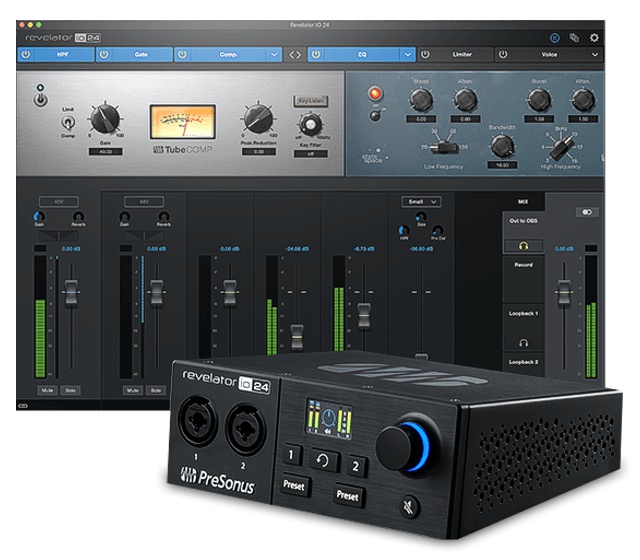The image size is (640, 560).
Task: Click the High Frequency selector knob
Action: point(562,147)
